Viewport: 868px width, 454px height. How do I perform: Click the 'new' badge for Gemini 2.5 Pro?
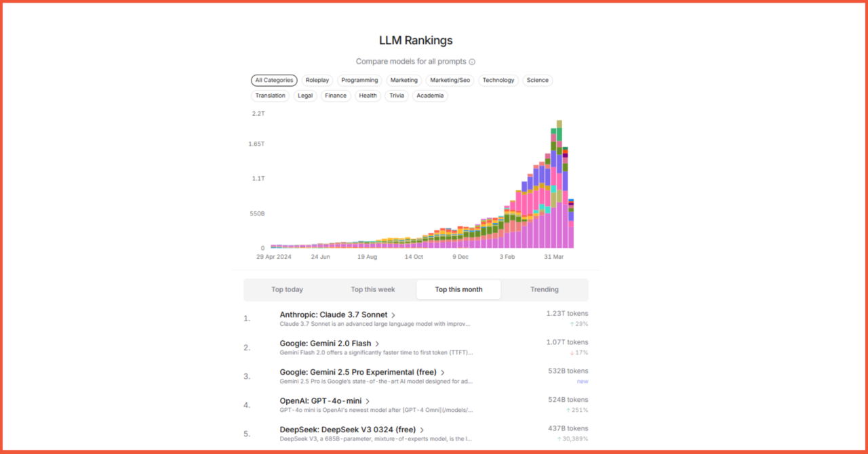click(x=583, y=381)
